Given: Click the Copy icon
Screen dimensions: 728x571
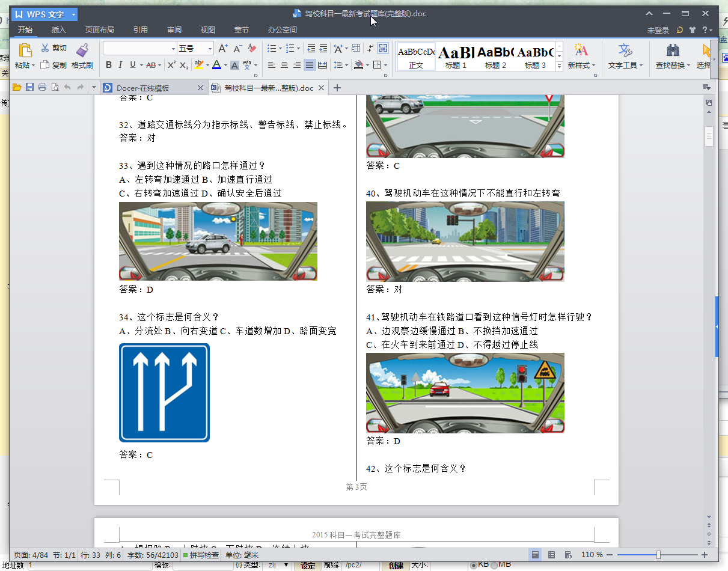Looking at the screenshot, I should click(x=44, y=65).
